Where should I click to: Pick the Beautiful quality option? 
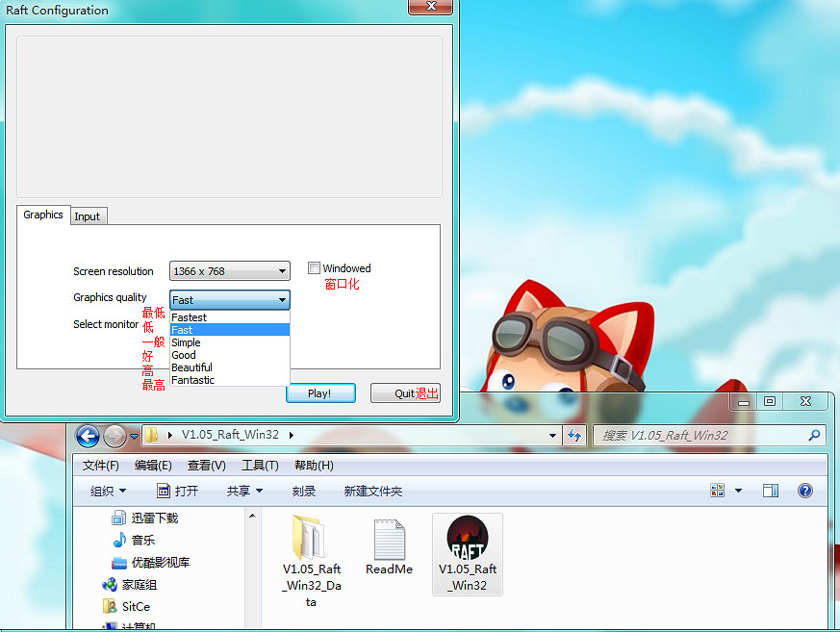point(192,367)
